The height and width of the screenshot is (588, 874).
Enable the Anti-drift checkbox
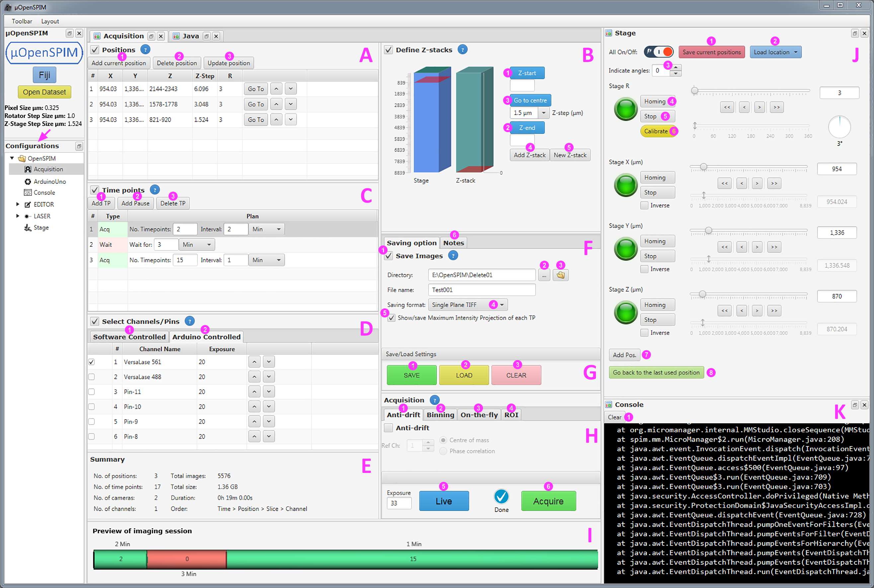(388, 428)
